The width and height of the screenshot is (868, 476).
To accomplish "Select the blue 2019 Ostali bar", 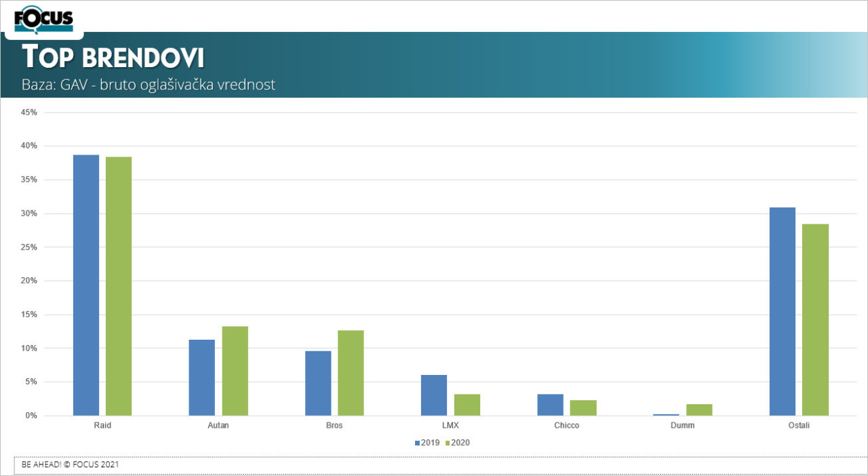I will (783, 311).
